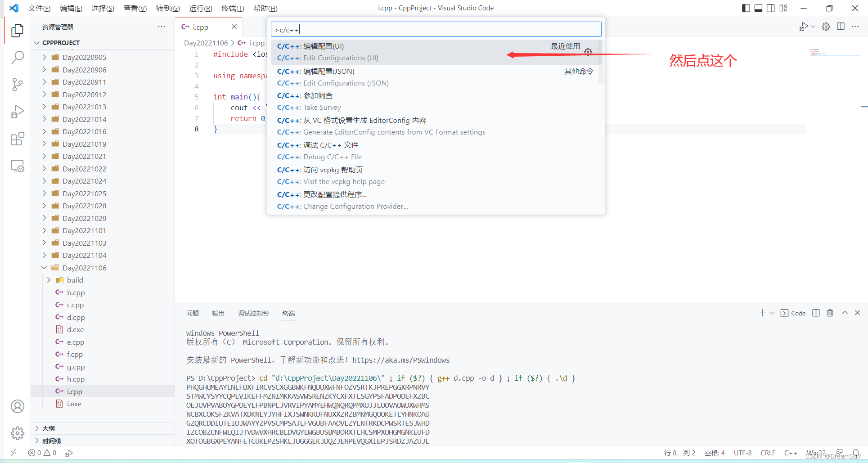Close the terminal panel
The width and height of the screenshot is (868, 463).
pos(857,313)
